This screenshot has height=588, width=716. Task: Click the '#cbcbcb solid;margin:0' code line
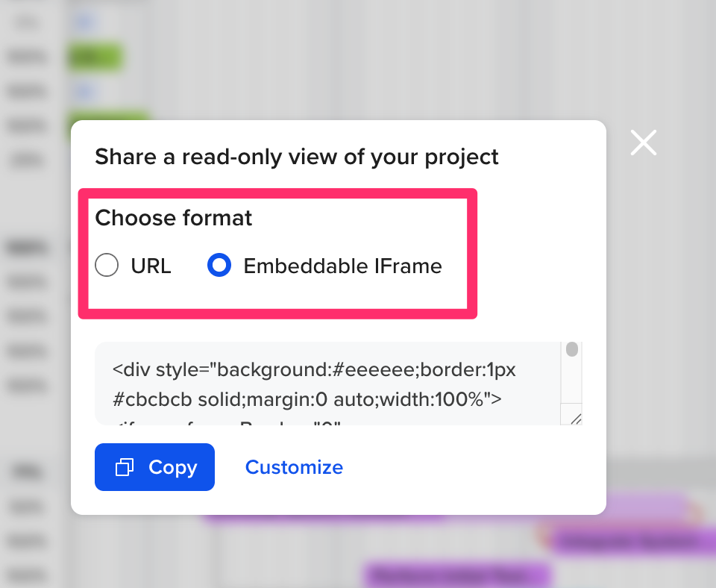307,399
